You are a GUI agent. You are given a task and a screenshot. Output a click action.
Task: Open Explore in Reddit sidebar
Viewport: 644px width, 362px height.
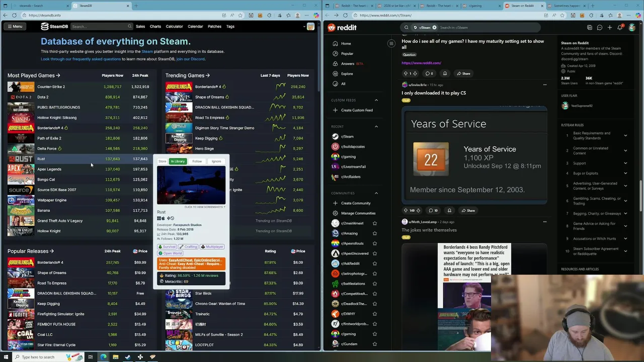point(347,74)
